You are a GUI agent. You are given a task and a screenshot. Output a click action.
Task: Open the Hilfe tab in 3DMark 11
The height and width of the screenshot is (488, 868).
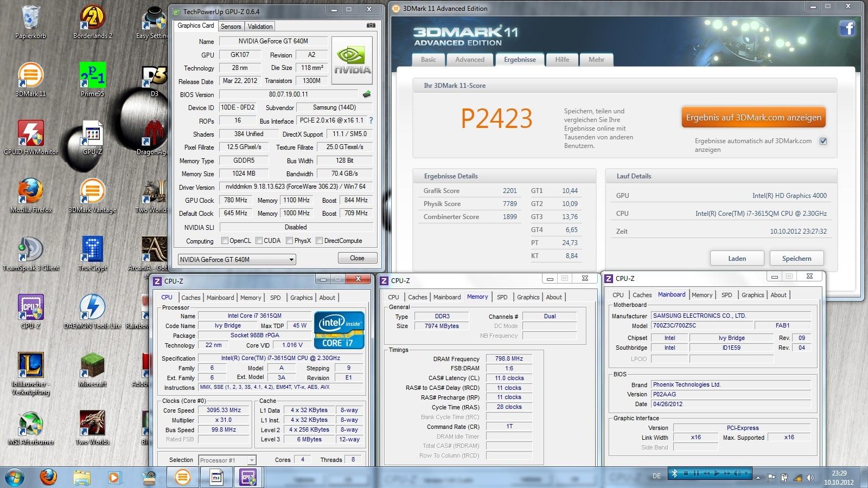tap(562, 60)
